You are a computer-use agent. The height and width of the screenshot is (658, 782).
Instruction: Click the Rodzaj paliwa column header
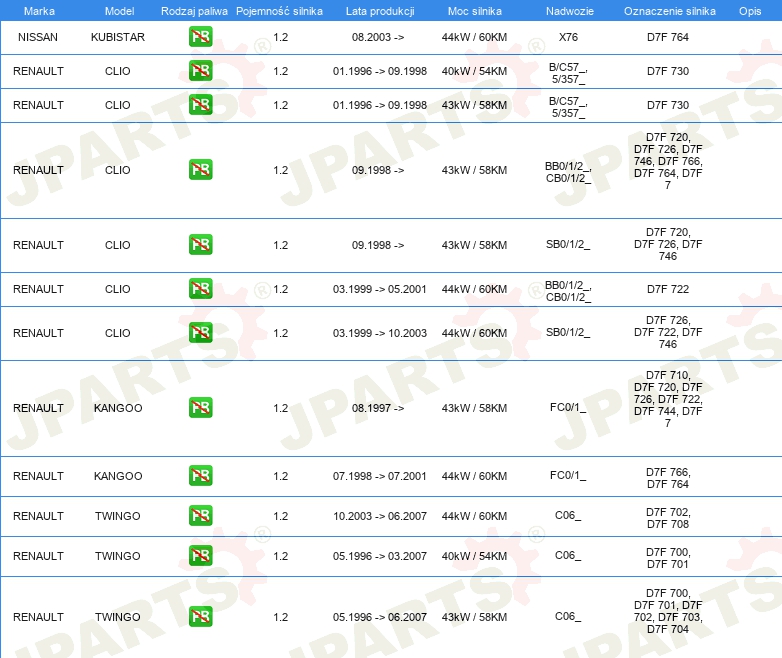click(194, 11)
